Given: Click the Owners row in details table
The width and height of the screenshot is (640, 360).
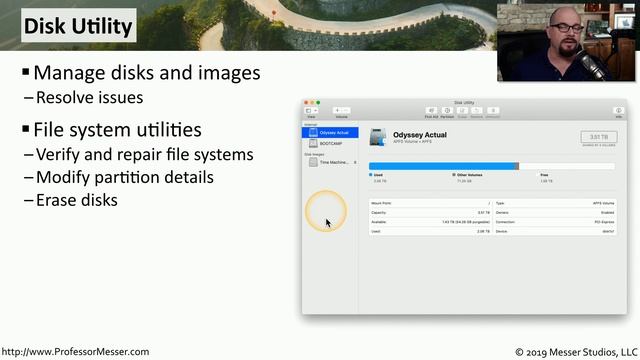Looking at the screenshot, I should tap(555, 213).
